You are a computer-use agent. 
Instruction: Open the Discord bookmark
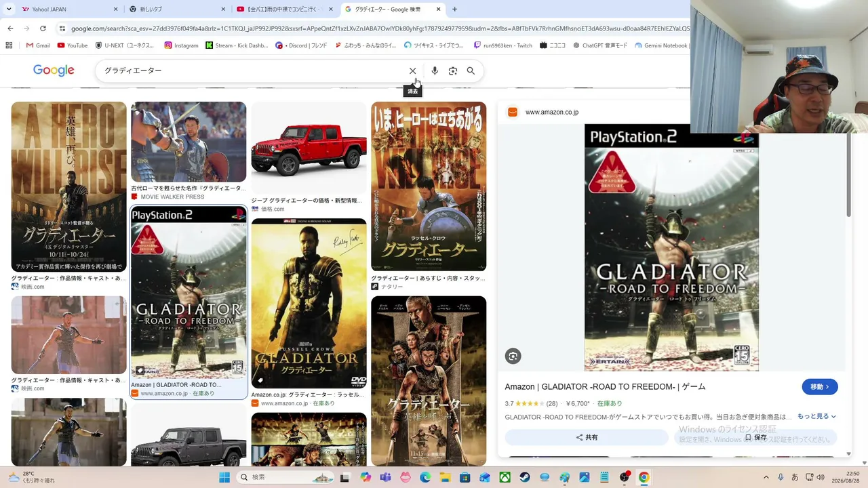coord(301,45)
